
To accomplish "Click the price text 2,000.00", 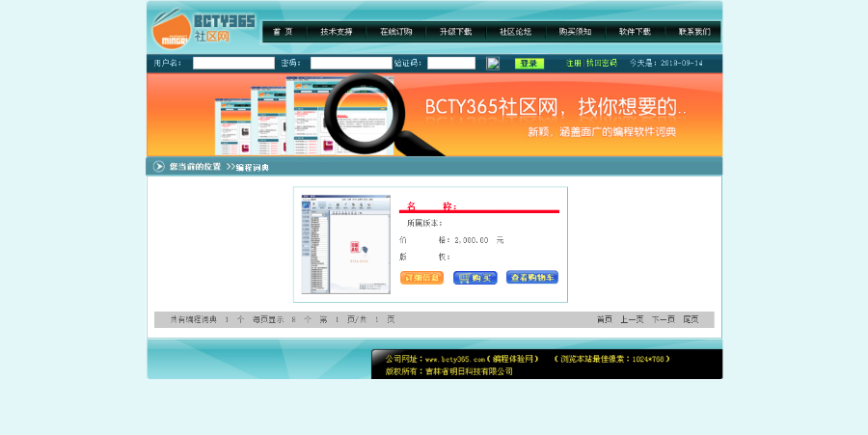I will point(472,240).
